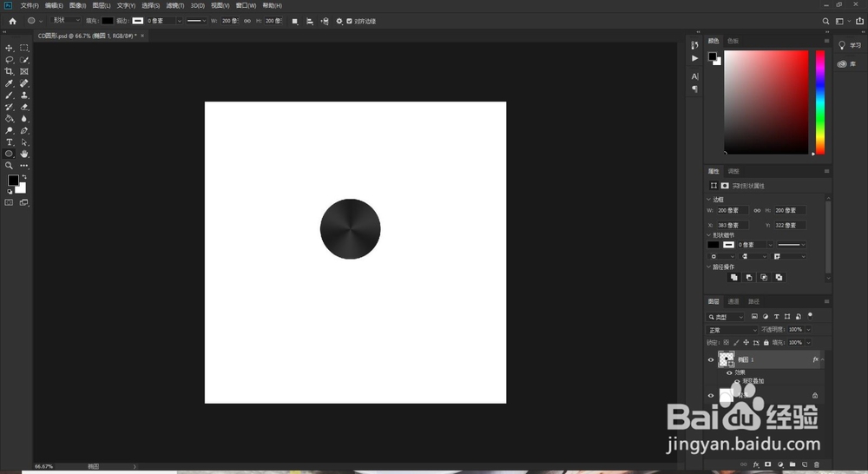This screenshot has width=868, height=474.
Task: Toggle lock transparent pixels
Action: pyautogui.click(x=727, y=343)
